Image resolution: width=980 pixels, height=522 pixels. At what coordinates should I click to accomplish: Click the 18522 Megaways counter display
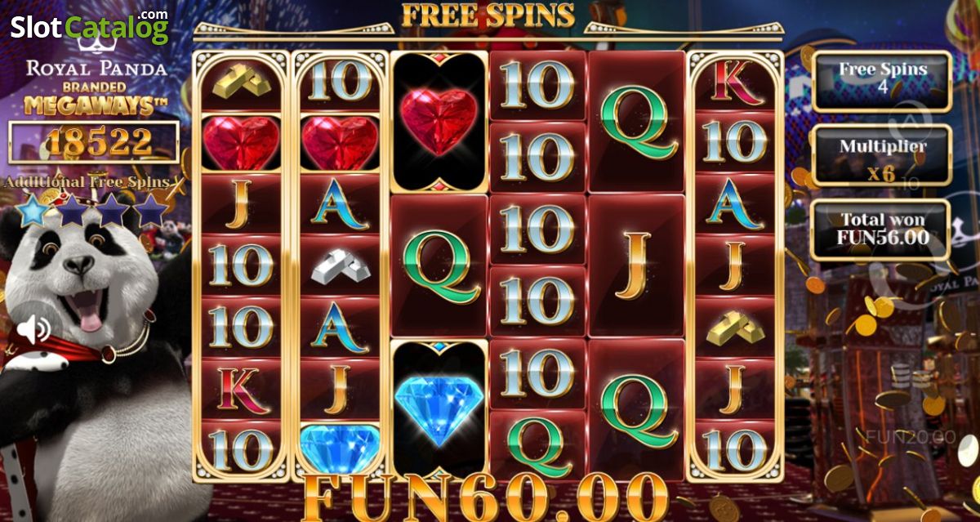pyautogui.click(x=94, y=142)
